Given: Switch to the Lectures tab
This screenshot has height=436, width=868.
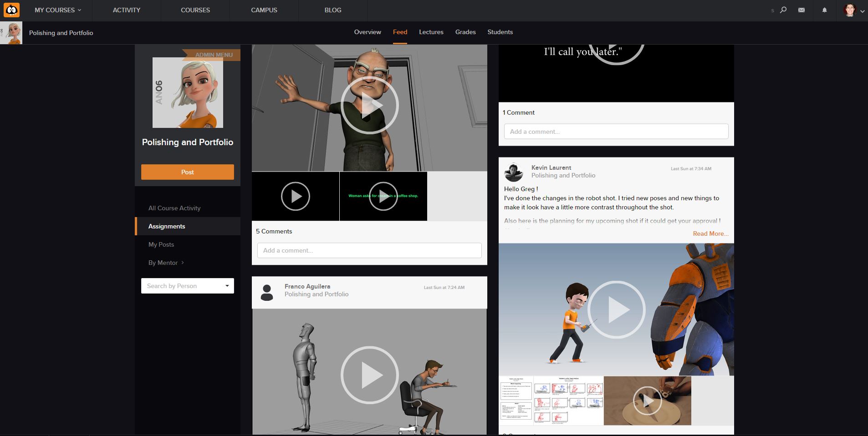Looking at the screenshot, I should [x=431, y=32].
